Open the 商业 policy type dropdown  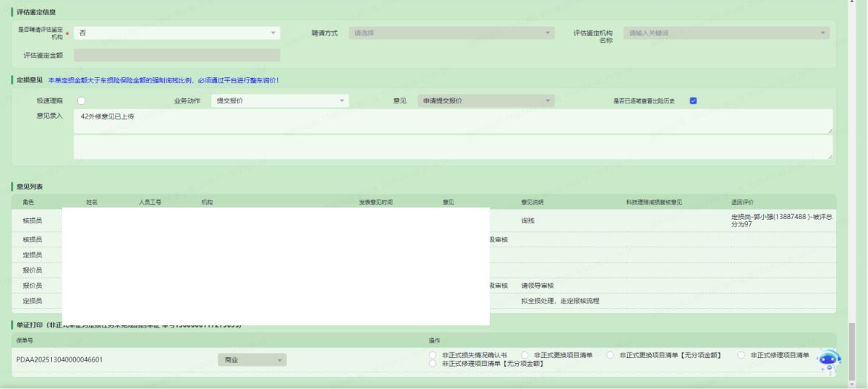pos(252,359)
